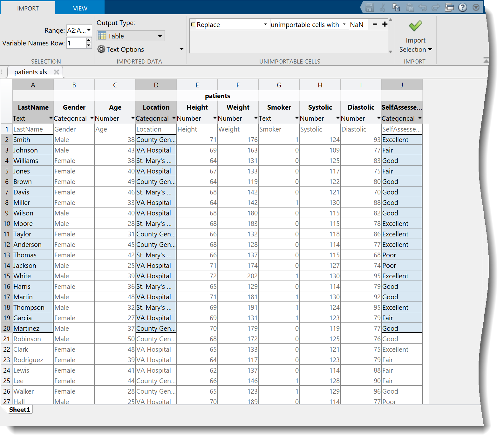Click the Switch Windows icon
504x441 pixels.
click(449, 7)
